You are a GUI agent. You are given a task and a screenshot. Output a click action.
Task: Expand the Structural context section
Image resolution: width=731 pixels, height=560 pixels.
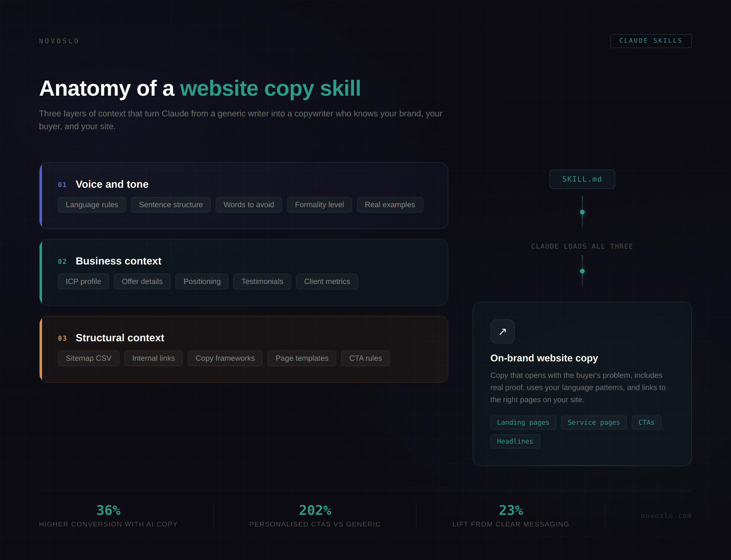click(120, 338)
